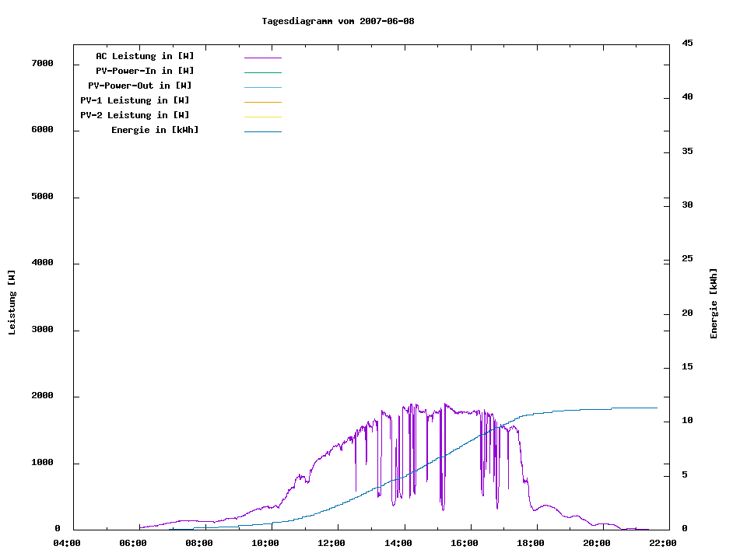
Task: Click the PV-1 Leistung in [W] legend label
Action: [135, 100]
